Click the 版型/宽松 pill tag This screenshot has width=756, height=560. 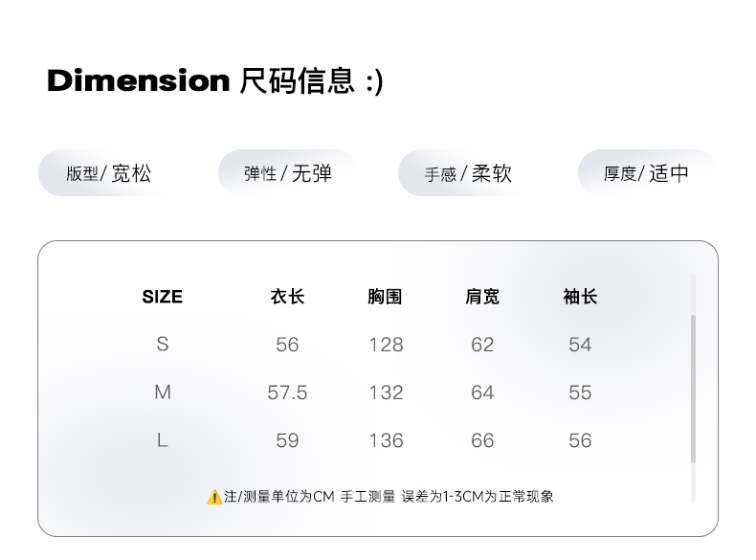108,173
